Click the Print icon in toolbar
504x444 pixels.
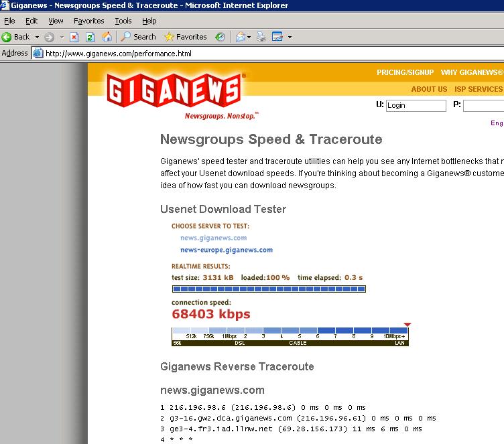[x=261, y=37]
